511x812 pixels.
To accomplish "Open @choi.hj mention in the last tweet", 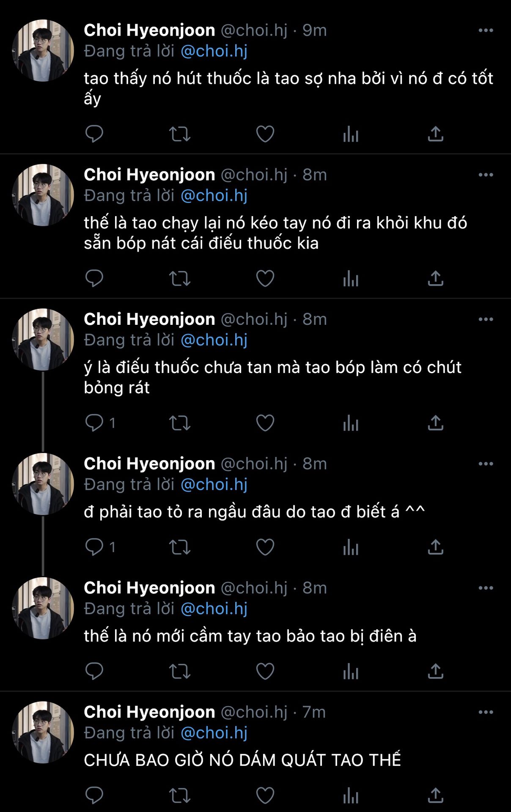I will click(214, 733).
